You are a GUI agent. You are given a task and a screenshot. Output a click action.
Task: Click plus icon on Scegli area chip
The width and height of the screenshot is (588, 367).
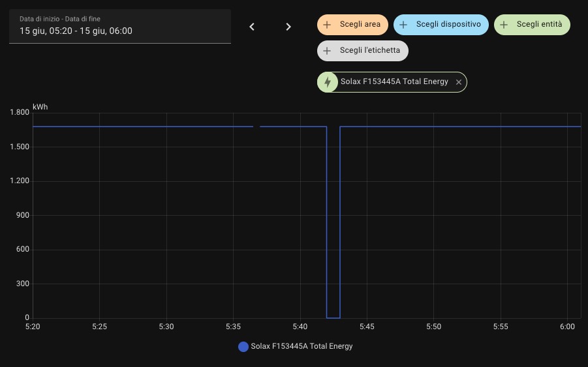click(327, 25)
